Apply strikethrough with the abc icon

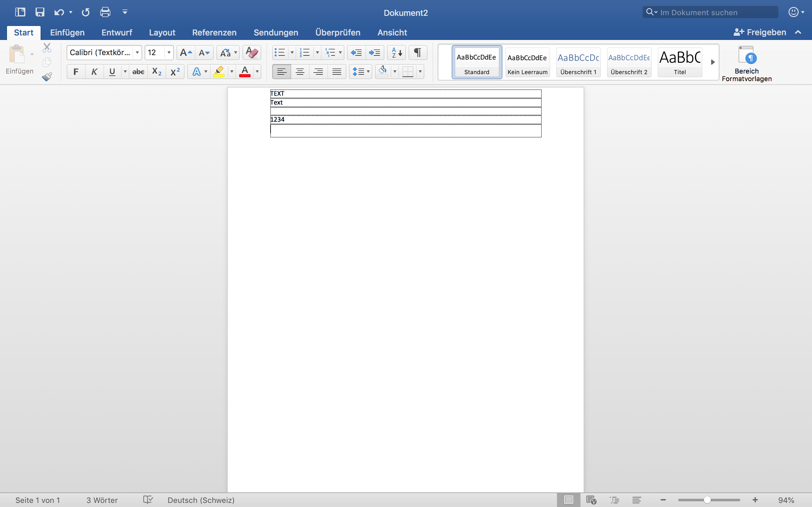(x=138, y=72)
